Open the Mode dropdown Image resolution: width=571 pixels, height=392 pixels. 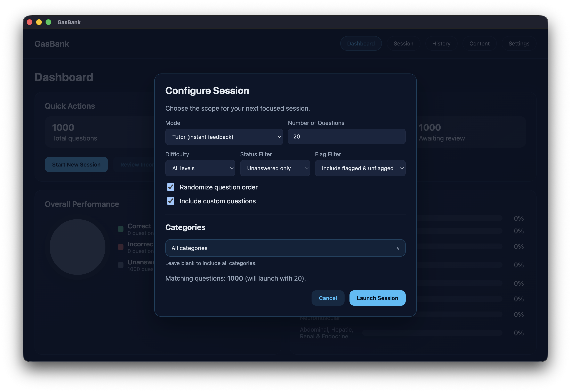click(x=224, y=137)
